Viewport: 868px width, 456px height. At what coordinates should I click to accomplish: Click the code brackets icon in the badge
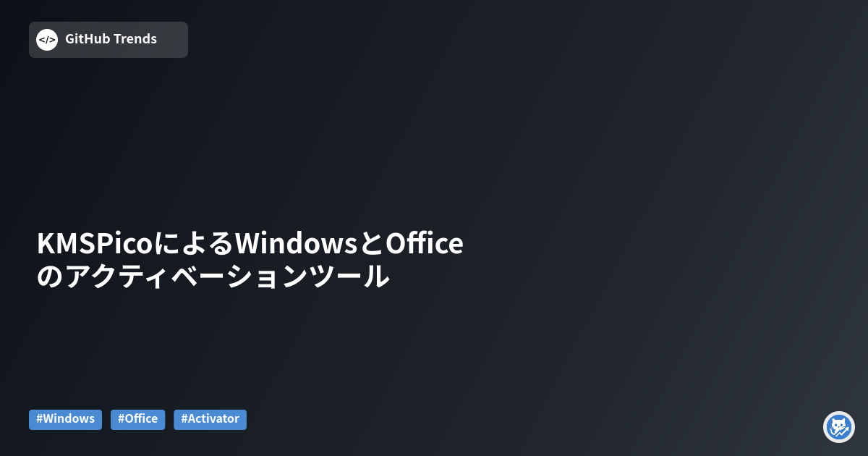(47, 40)
